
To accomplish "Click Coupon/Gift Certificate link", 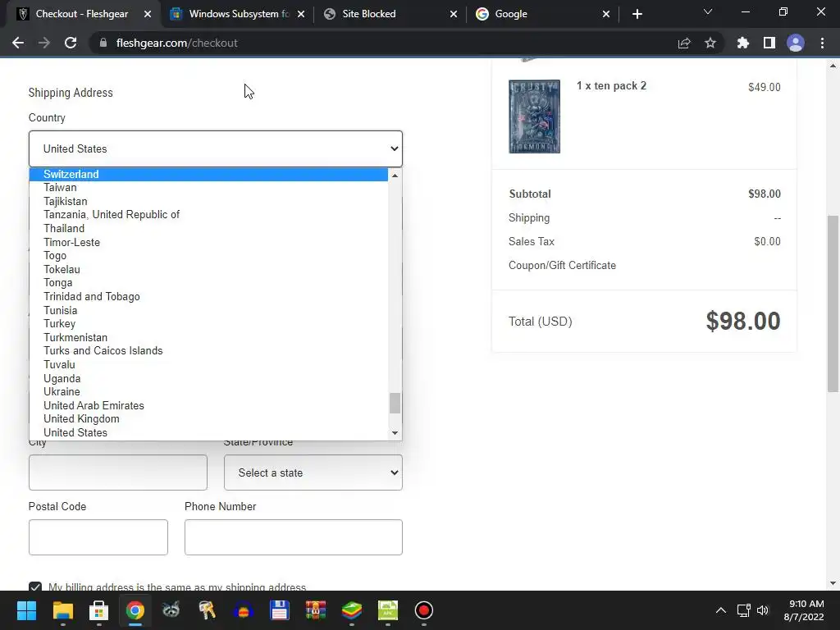I will 562,265.
